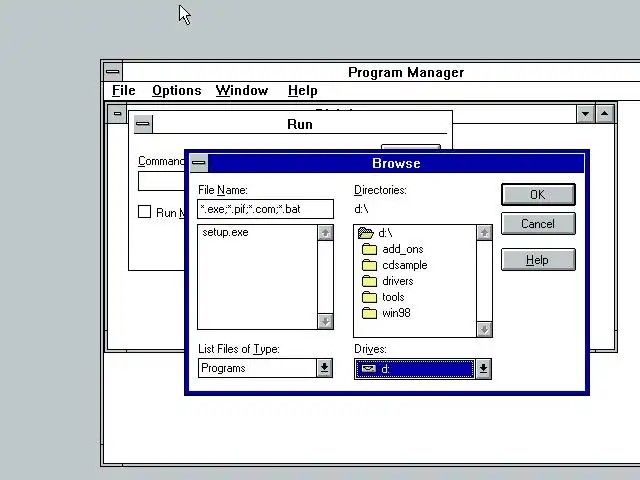640x480 pixels.
Task: Confirm with the OK button
Action: point(538,195)
